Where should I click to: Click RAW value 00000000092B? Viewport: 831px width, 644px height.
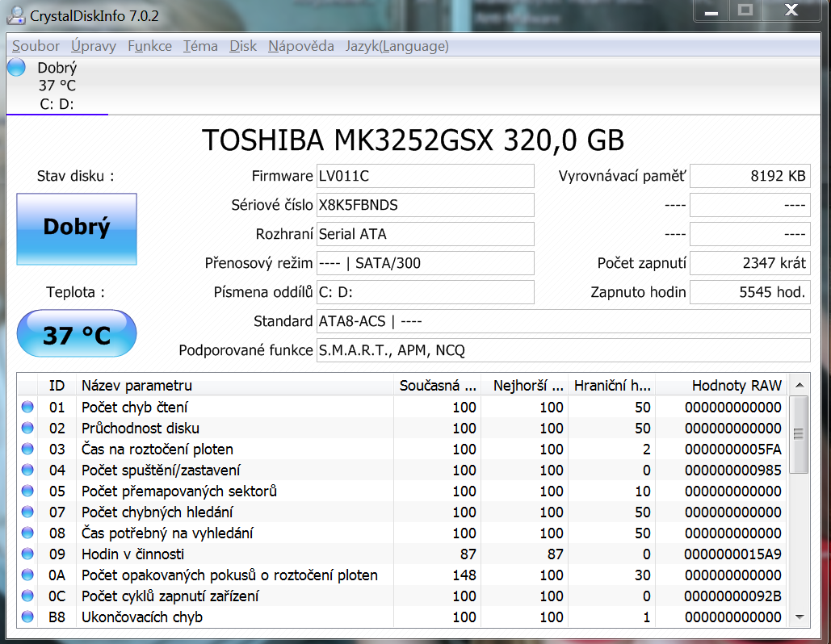point(733,596)
